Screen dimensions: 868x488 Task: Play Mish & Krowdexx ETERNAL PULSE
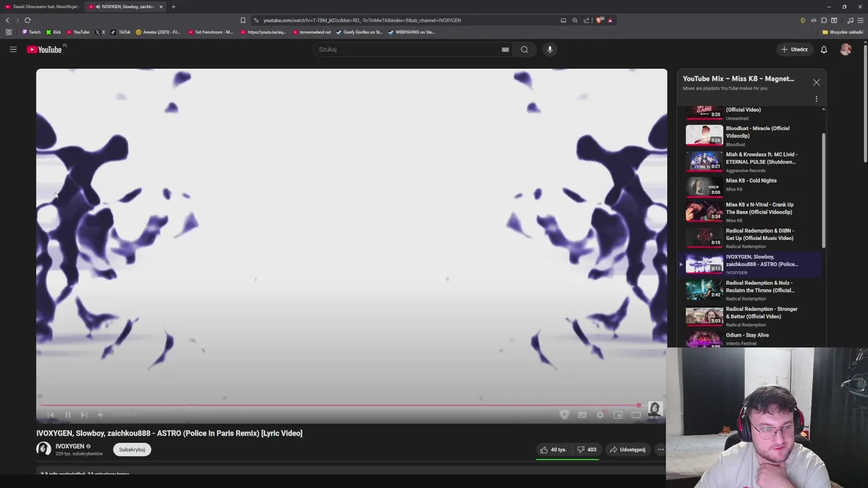pos(751,161)
